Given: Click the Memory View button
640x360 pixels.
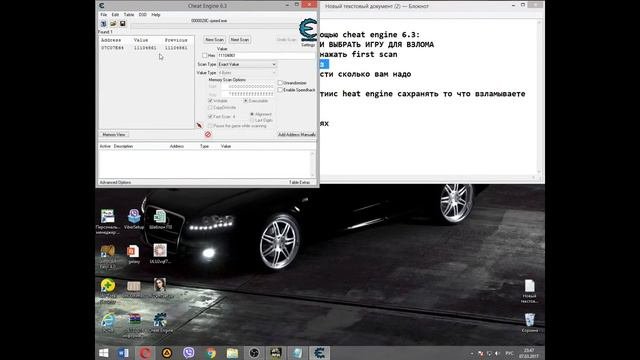Looking at the screenshot, I should tap(114, 135).
